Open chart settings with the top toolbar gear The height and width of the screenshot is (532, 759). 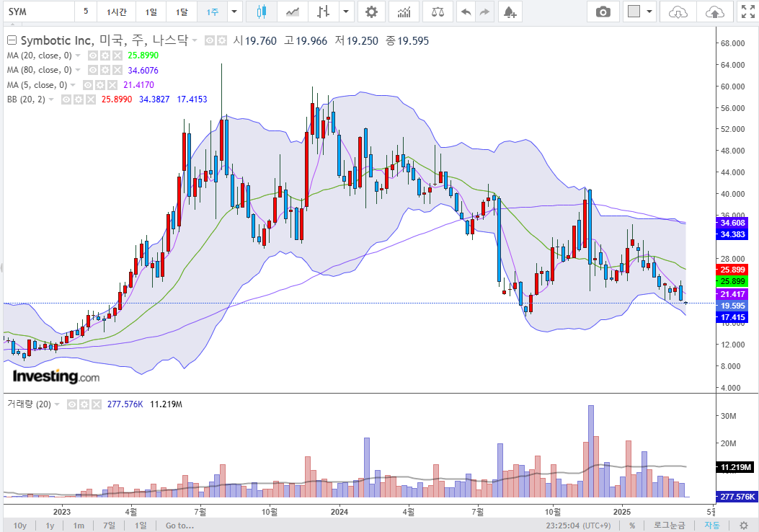[x=371, y=12]
